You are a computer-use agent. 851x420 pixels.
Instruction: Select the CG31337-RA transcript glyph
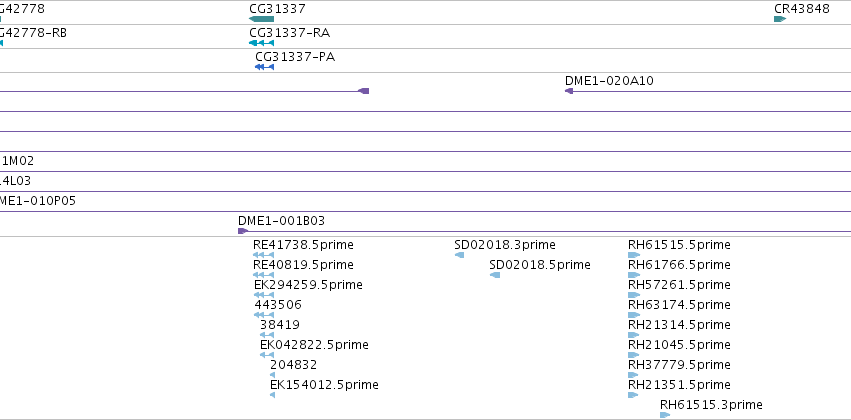point(262,43)
